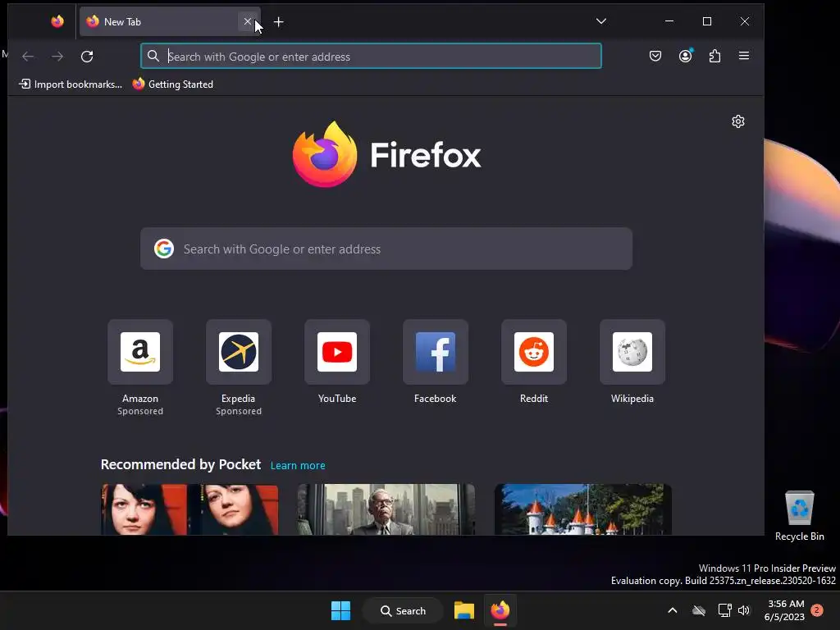Open the Windows Start button
The image size is (840, 630).
[x=340, y=610]
